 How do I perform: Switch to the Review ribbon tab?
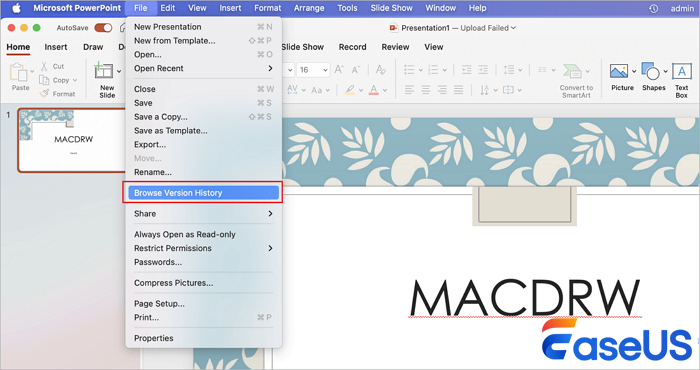[x=395, y=47]
